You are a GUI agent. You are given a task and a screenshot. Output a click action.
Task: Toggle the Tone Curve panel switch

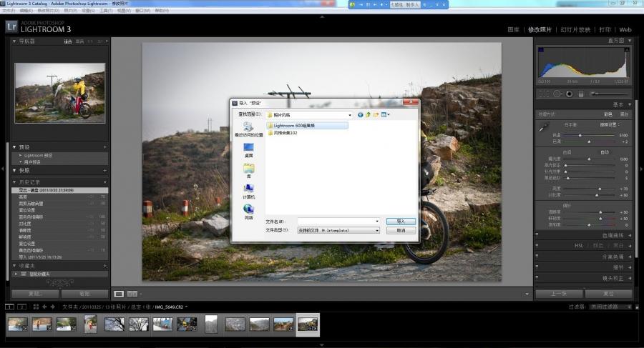pyautogui.click(x=537, y=234)
